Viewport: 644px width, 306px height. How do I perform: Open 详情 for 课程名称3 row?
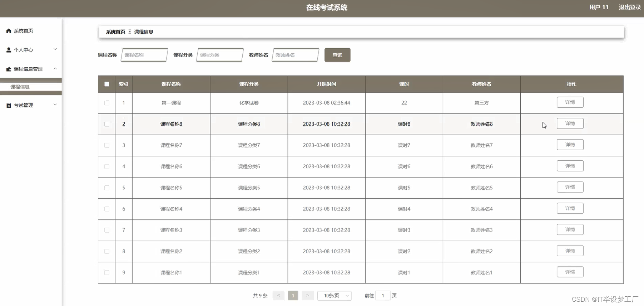click(570, 230)
